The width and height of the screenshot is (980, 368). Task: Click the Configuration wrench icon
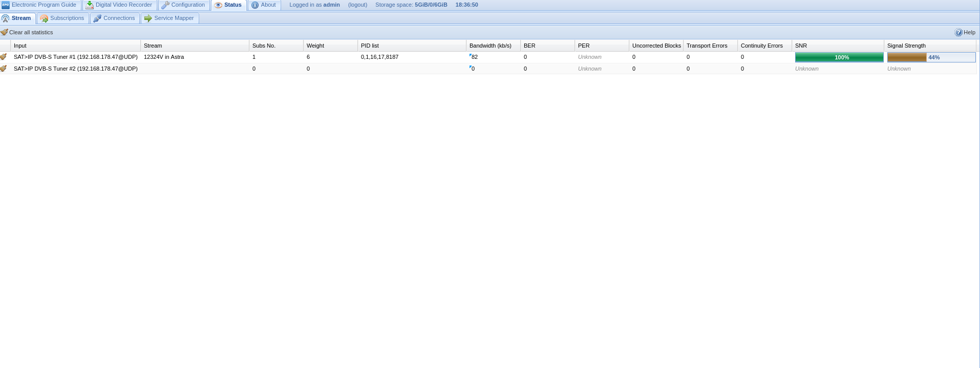coord(165,5)
